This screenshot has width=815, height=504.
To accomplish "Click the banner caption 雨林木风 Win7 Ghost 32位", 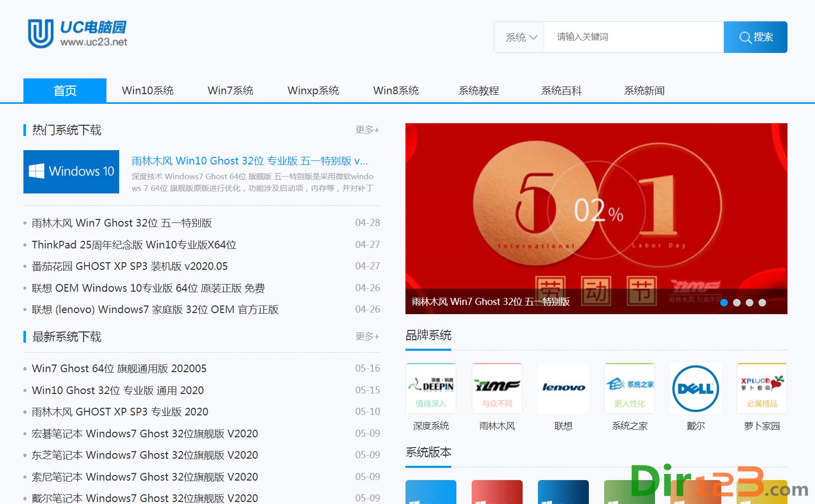I will pyautogui.click(x=491, y=302).
